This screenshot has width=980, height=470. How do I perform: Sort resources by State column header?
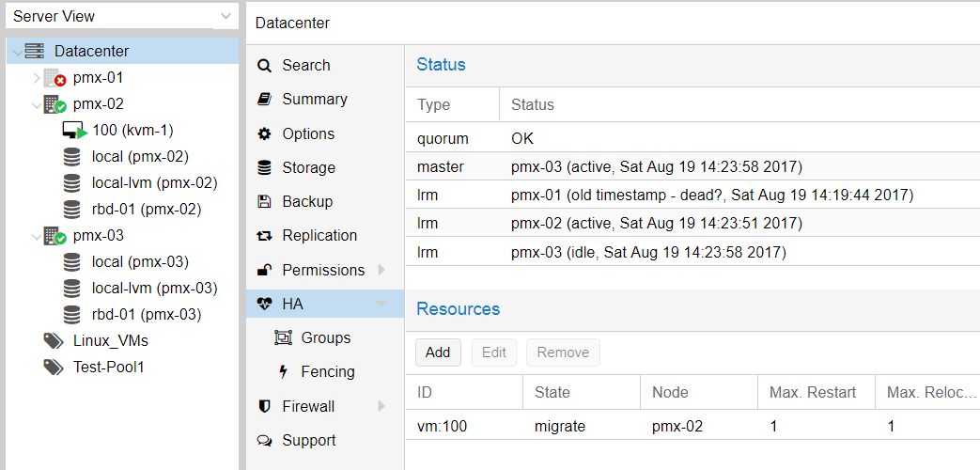pyautogui.click(x=582, y=393)
